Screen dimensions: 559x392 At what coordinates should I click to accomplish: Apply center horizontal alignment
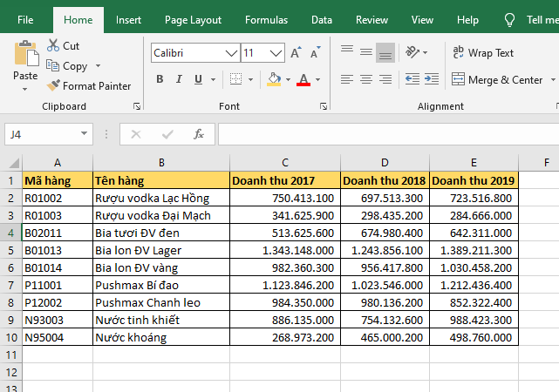coord(366,79)
